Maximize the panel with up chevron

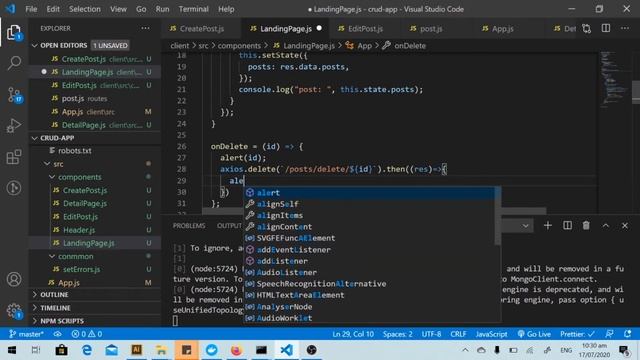[606, 225]
